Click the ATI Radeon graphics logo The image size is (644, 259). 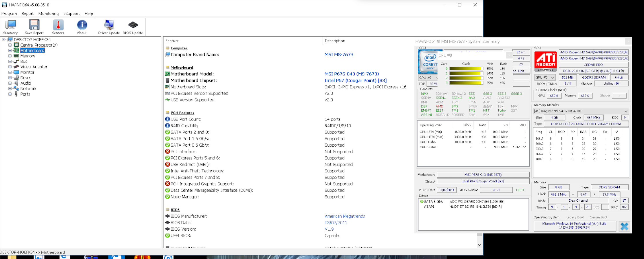(545, 61)
